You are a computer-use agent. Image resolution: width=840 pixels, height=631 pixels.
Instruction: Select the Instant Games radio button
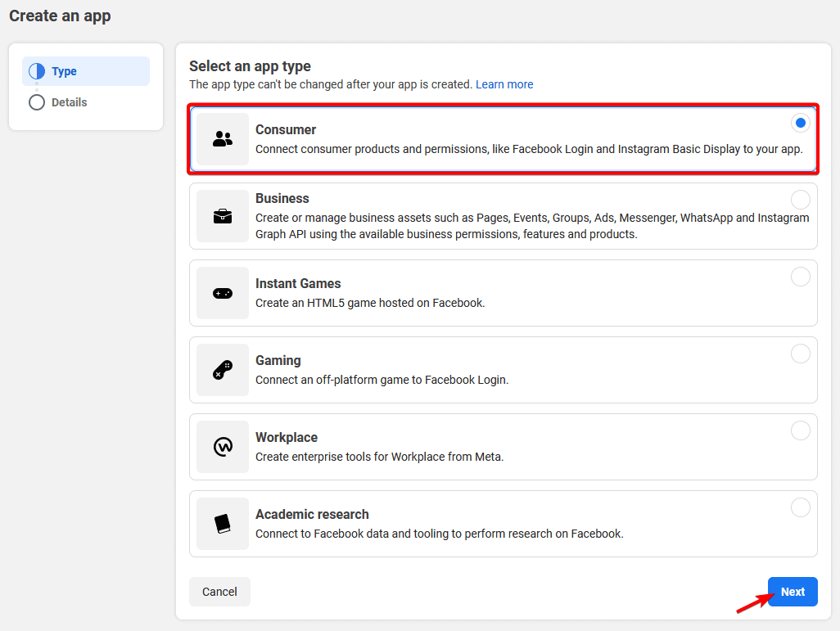tap(800, 276)
